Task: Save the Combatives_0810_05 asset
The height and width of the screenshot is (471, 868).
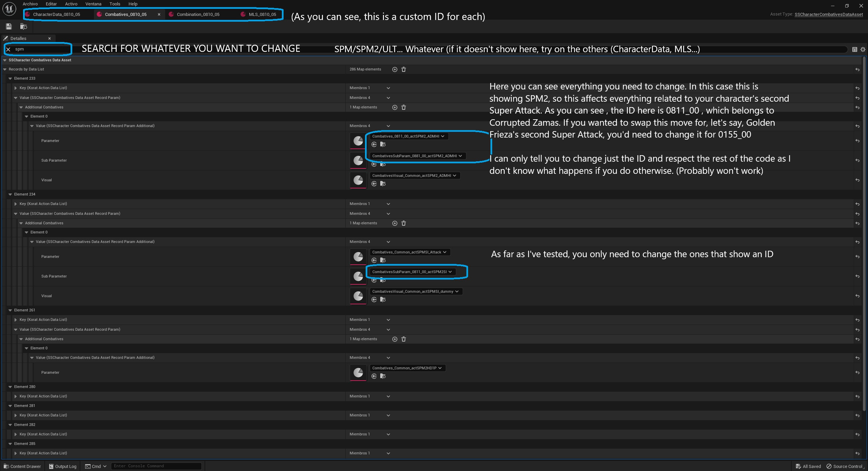Action: 8,26
